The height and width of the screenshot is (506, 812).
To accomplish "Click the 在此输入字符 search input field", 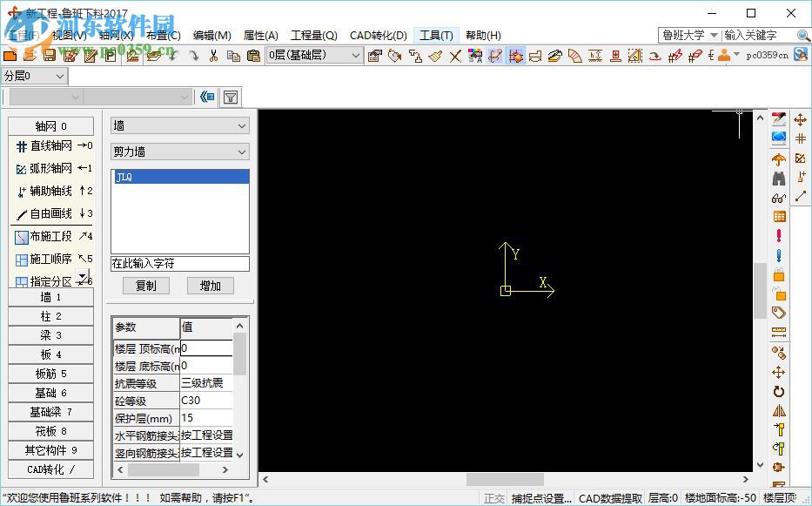I will 180,263.
